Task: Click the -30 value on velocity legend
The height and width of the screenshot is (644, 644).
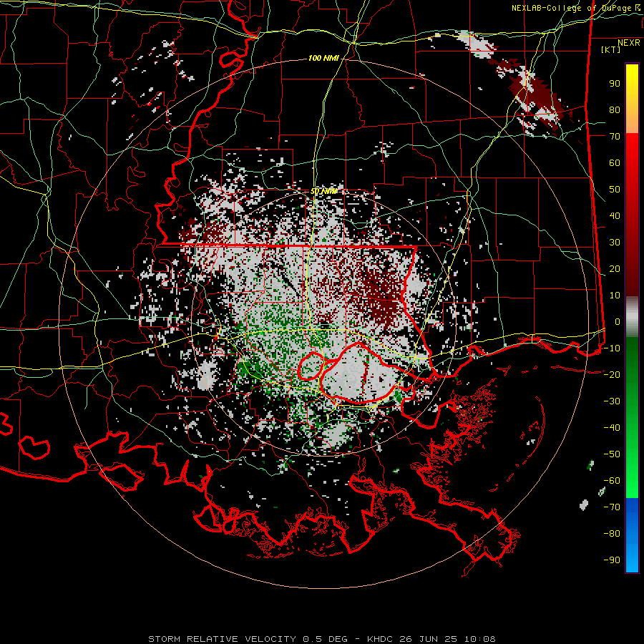Action: coord(612,401)
